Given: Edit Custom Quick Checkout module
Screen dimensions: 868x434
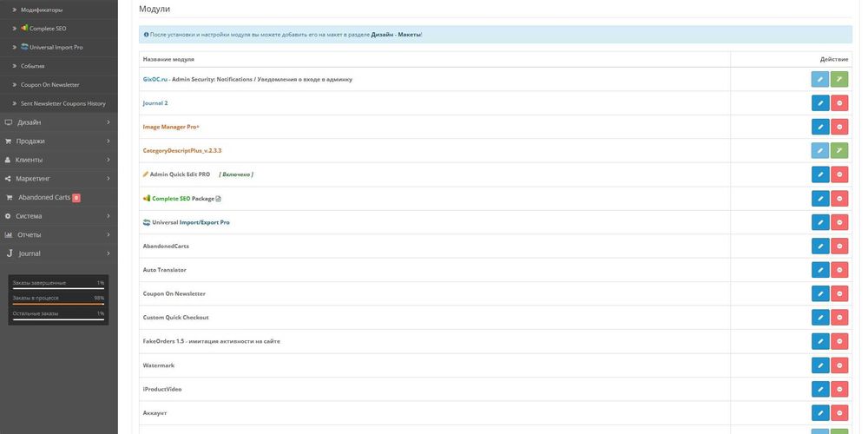Looking at the screenshot, I should (x=820, y=317).
